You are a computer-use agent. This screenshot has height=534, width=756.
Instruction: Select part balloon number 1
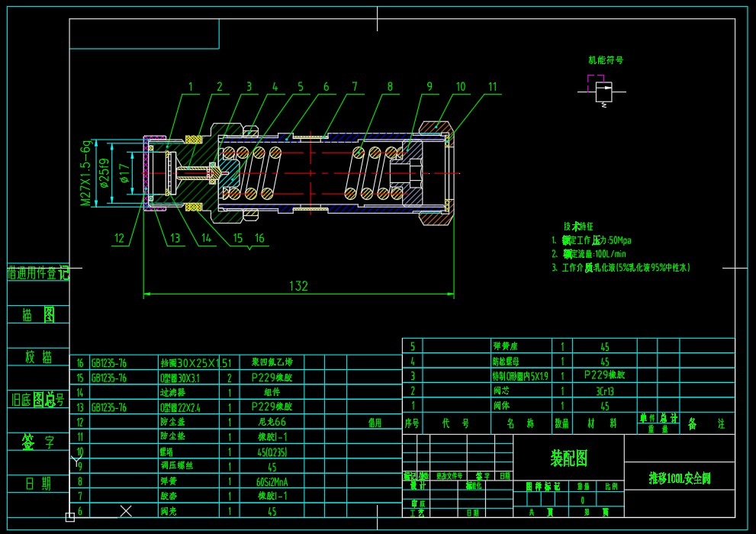(189, 88)
